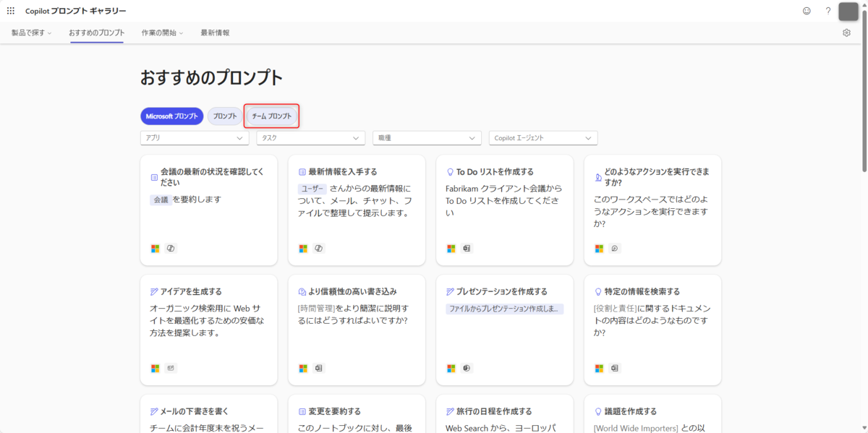
Task: Open the To Do リストを作成する prompt title
Action: (495, 172)
